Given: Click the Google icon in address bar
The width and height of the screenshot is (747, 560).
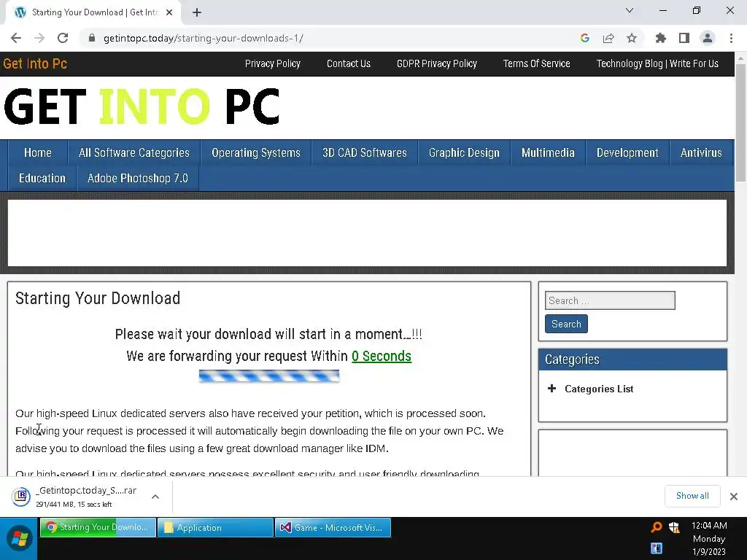Looking at the screenshot, I should pos(585,38).
